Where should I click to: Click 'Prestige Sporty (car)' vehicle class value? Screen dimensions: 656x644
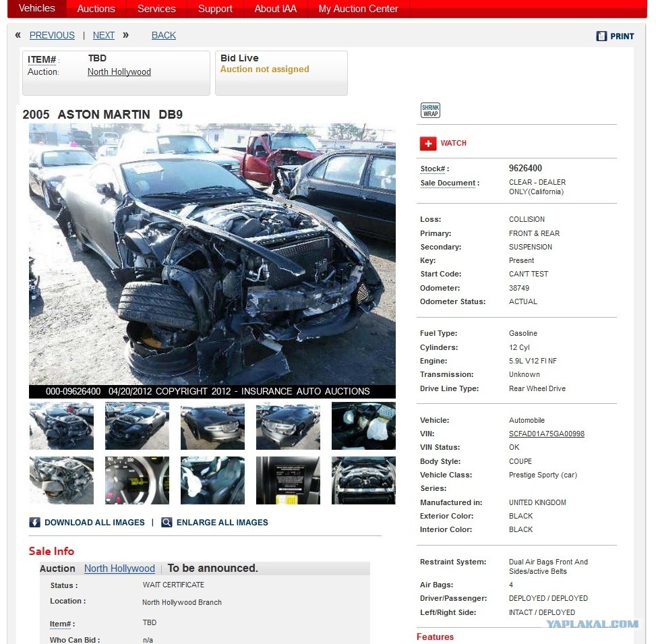coord(543,475)
